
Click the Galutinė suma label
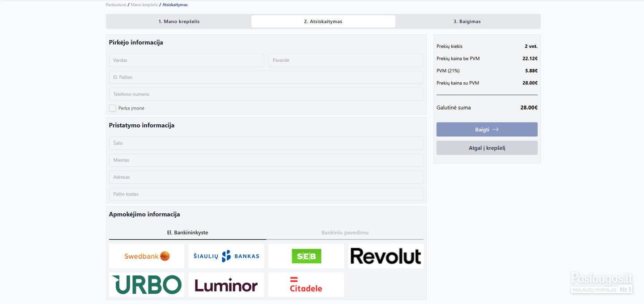click(x=453, y=108)
